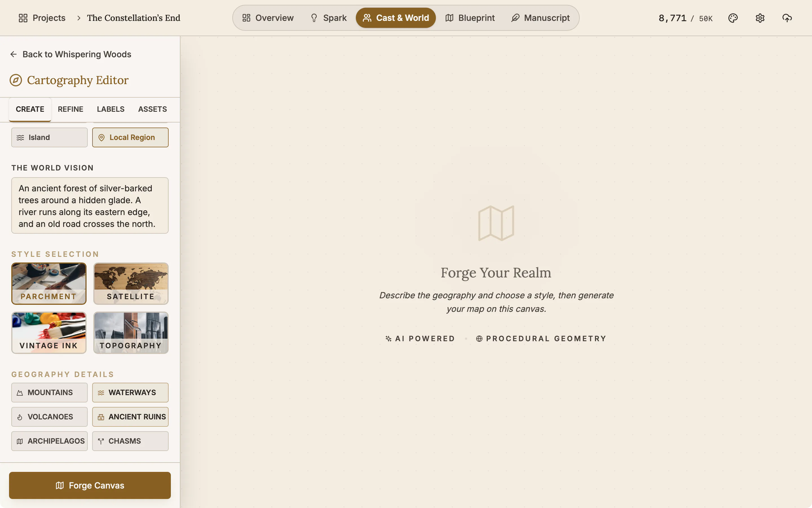Open the theme palette icon
812x508 pixels.
[x=733, y=18]
